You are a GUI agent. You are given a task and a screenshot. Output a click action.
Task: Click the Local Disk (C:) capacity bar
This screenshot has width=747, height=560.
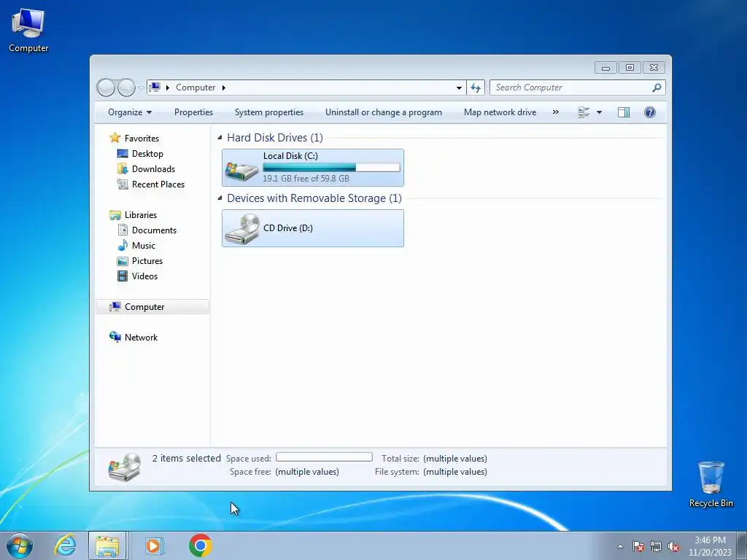click(331, 167)
